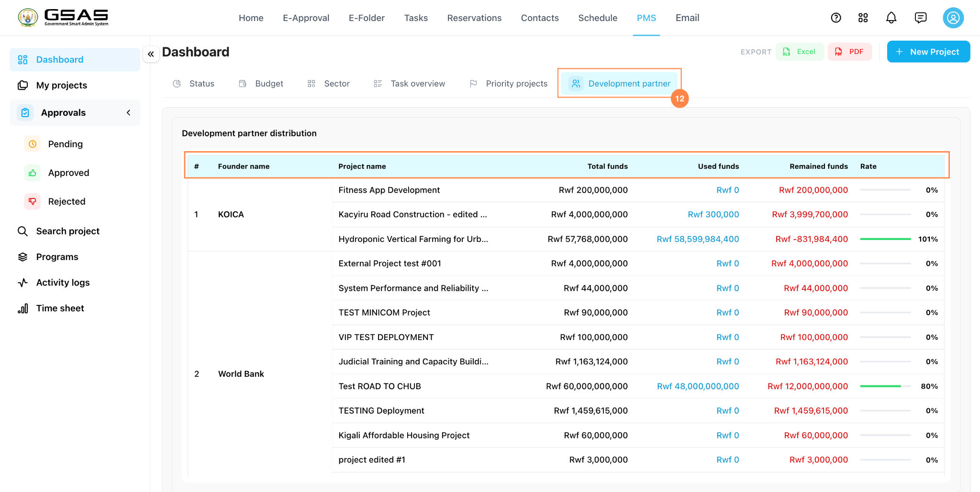This screenshot has height=492, width=980.
Task: Select Dashboard in the sidebar
Action: (x=75, y=60)
